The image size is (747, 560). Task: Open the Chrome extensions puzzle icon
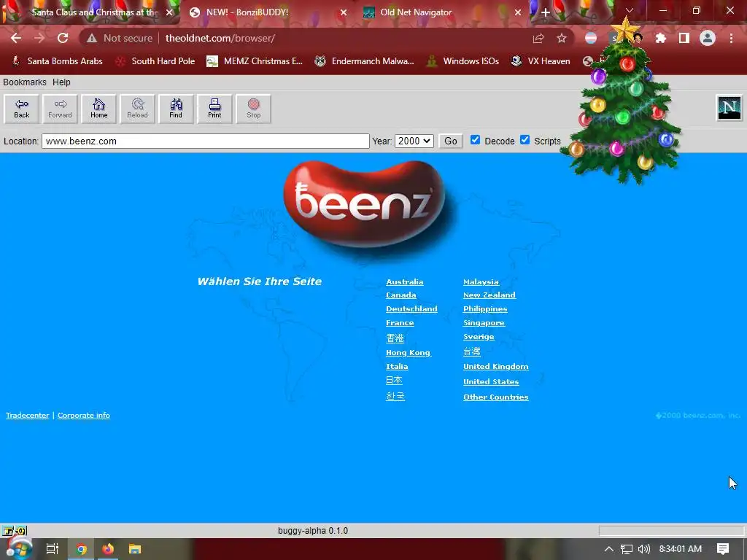click(660, 38)
